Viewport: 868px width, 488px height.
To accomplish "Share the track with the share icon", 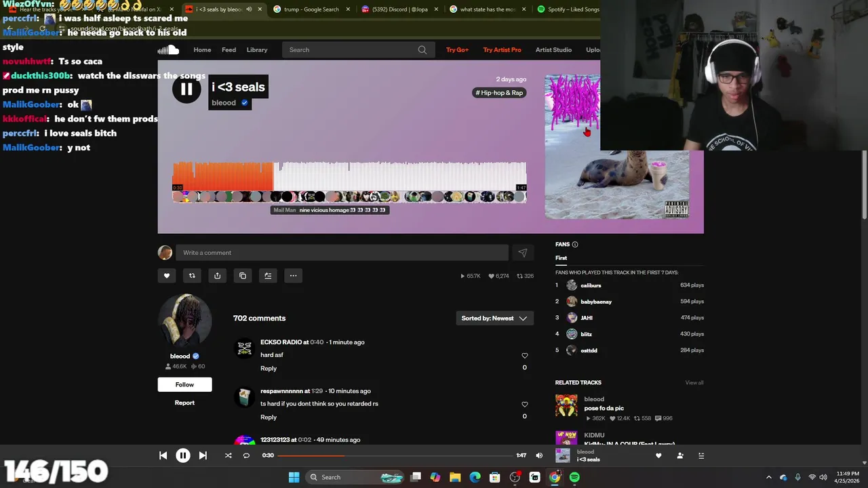I will 217,276.
